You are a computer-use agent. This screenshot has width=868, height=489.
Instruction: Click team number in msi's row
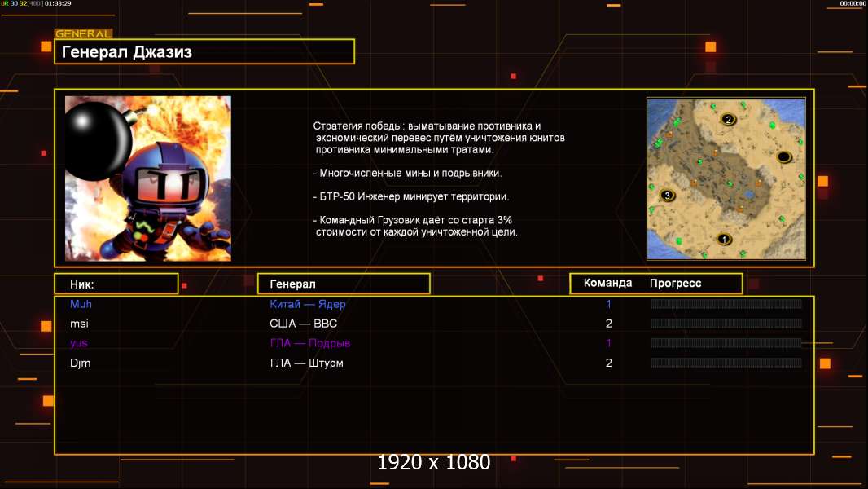(609, 324)
